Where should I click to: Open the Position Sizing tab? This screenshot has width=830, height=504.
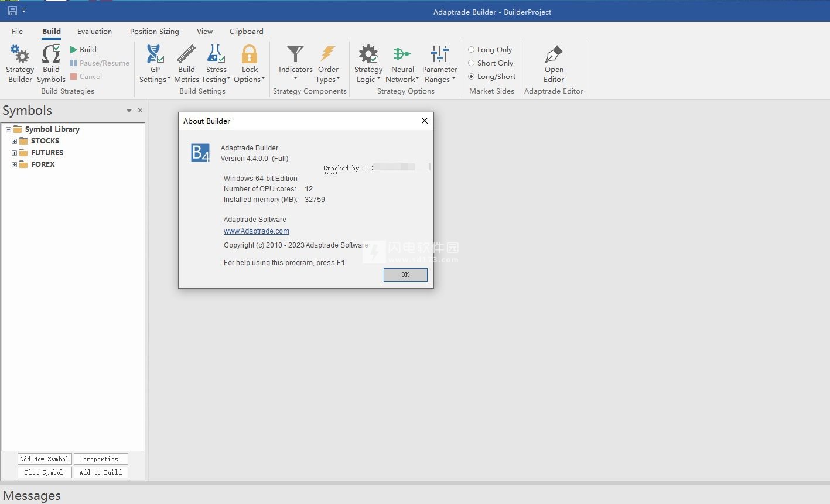(x=155, y=32)
